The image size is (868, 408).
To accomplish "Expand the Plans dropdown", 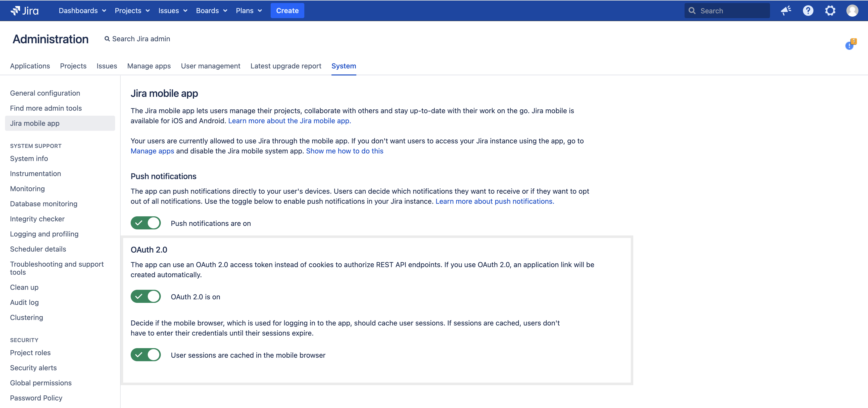I will (249, 11).
